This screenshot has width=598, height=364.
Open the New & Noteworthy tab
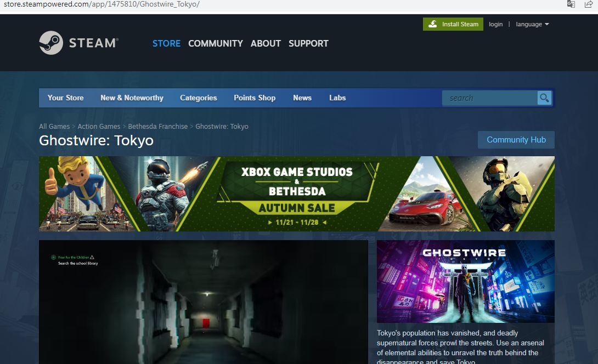pyautogui.click(x=132, y=98)
